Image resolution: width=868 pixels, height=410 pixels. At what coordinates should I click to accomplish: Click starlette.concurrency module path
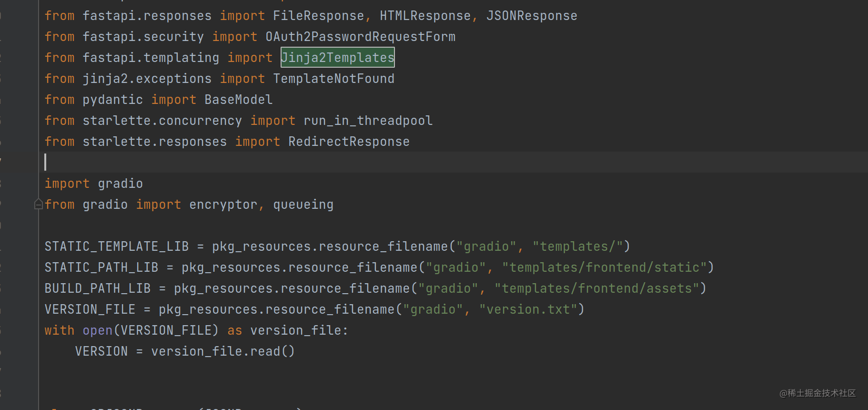[162, 121]
